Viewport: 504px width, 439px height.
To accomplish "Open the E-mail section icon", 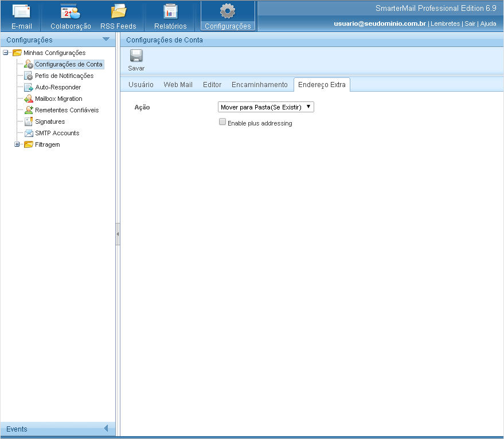I will click(x=21, y=11).
